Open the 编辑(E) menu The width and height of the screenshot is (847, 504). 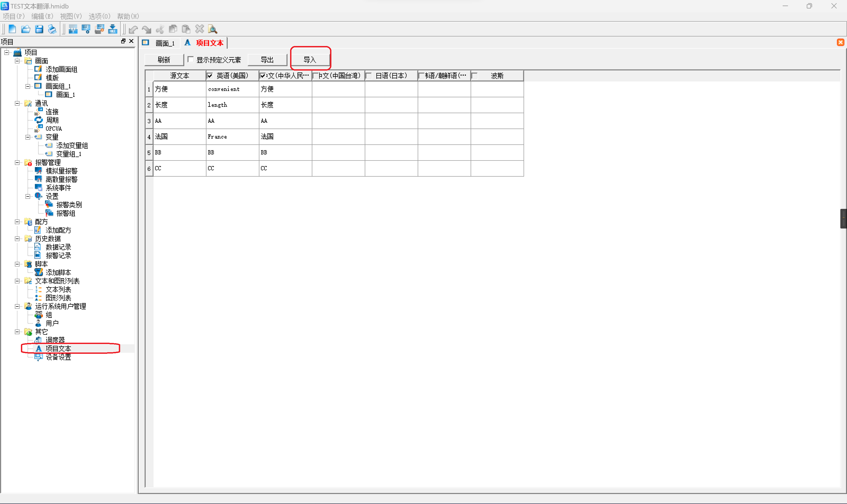point(42,16)
